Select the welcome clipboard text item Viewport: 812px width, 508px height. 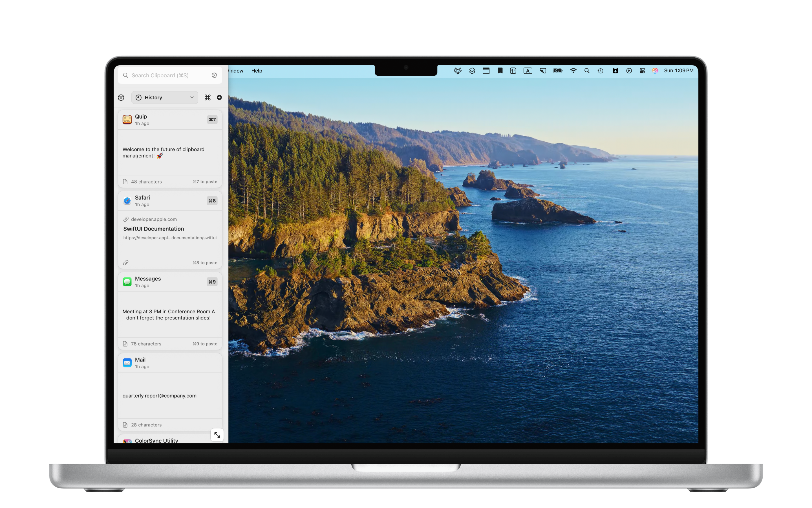coord(170,152)
